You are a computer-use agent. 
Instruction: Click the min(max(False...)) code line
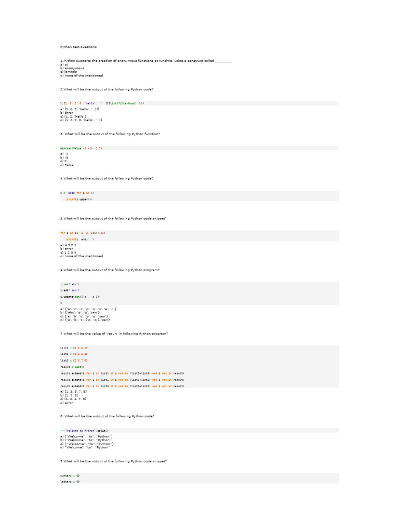tap(81, 148)
